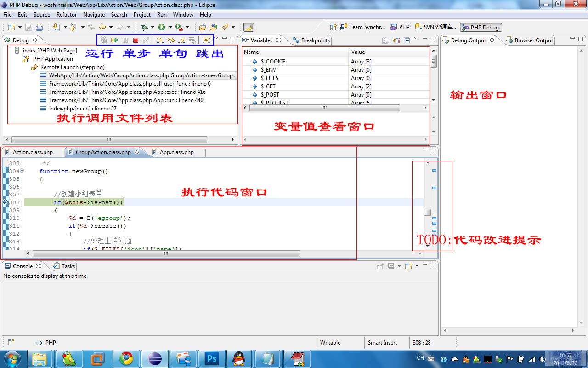Select the $_GET variable row
588x368 pixels.
336,86
